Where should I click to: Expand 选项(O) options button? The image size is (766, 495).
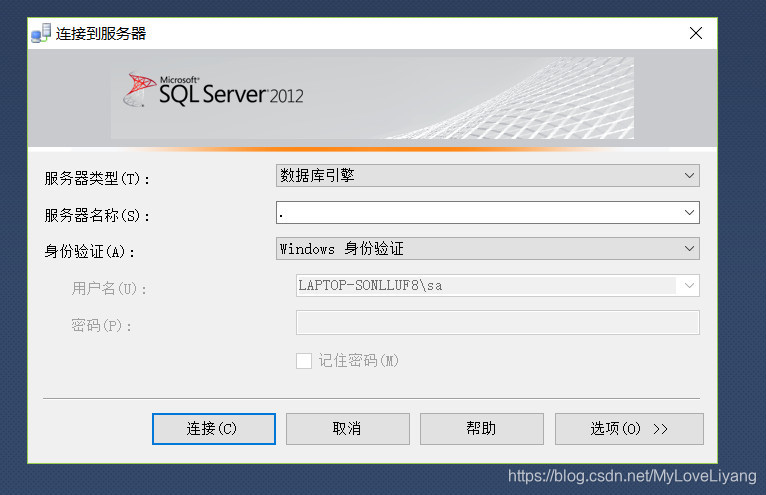tap(629, 429)
